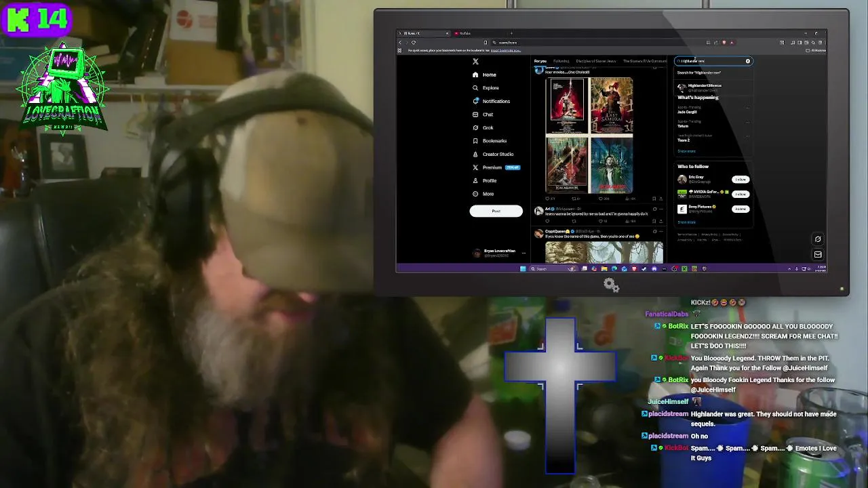Open a new browser tab

pyautogui.click(x=511, y=33)
